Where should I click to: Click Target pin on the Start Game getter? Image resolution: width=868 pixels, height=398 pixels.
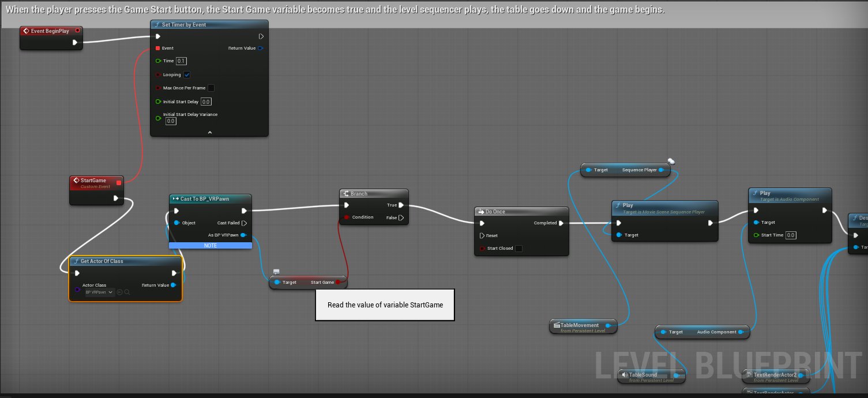point(277,282)
